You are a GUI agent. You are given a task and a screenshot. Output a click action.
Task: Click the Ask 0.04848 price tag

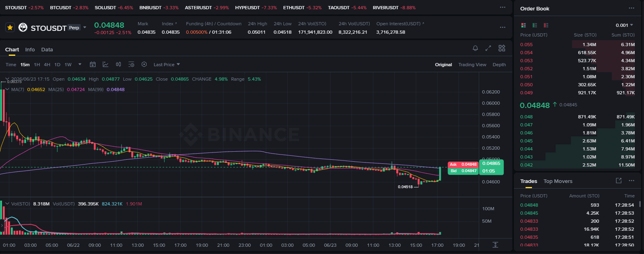(463, 165)
